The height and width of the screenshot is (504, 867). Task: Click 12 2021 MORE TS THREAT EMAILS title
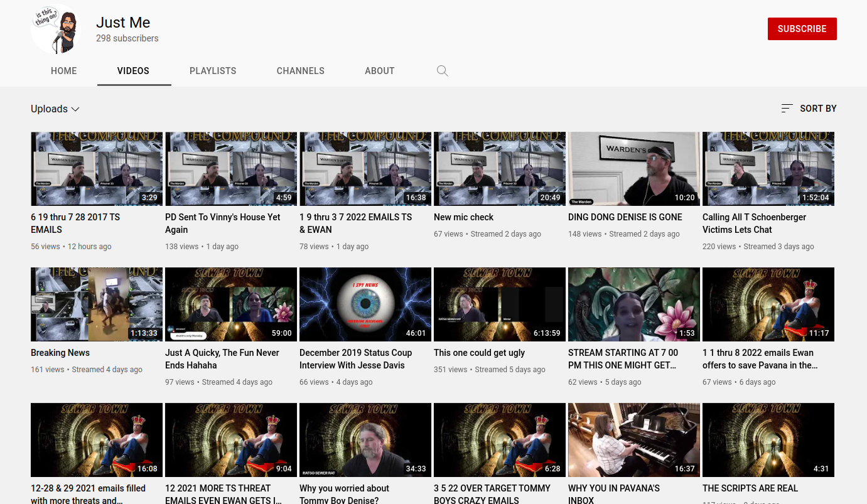coord(223,495)
